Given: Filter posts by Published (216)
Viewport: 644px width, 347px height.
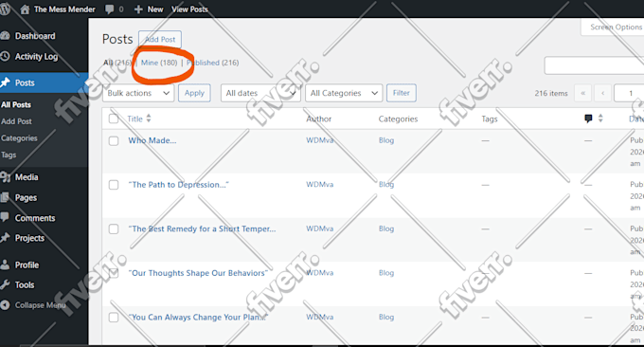Looking at the screenshot, I should pyautogui.click(x=213, y=63).
